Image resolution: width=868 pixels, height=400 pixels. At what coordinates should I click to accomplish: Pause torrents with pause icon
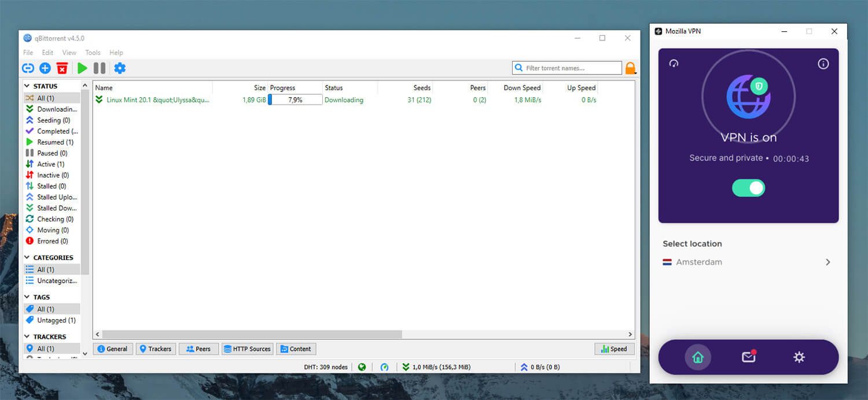click(100, 68)
